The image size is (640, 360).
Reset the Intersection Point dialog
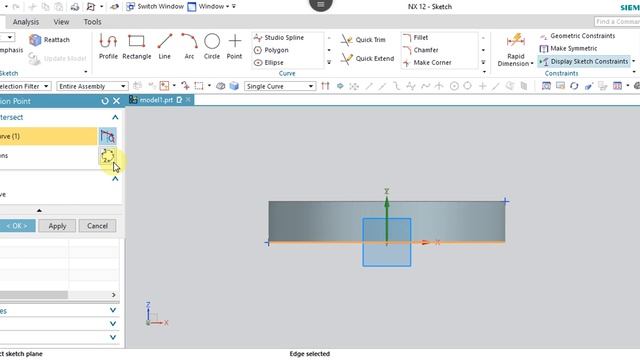pos(105,101)
